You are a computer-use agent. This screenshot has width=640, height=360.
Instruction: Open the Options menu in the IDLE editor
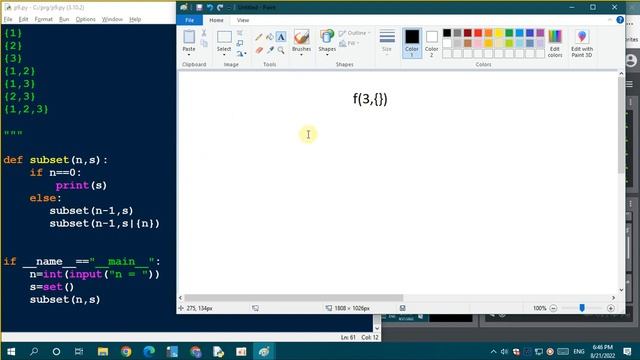click(85, 19)
